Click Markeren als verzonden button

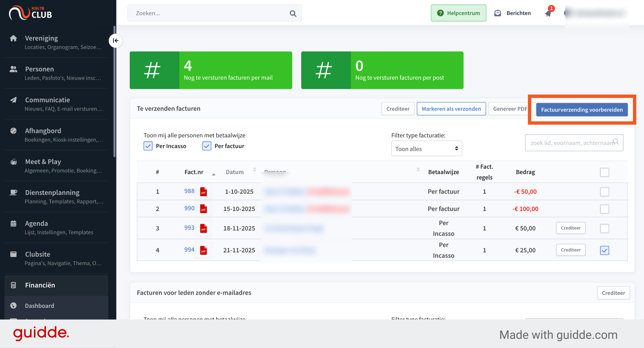point(451,109)
